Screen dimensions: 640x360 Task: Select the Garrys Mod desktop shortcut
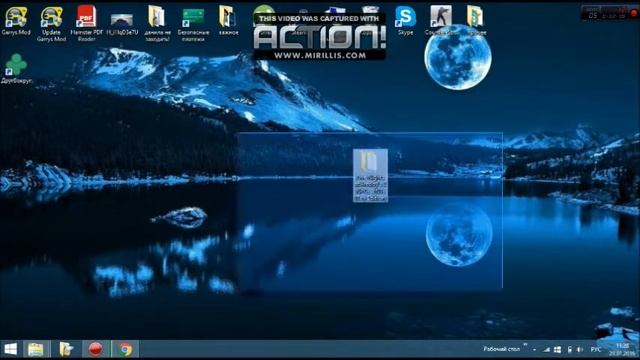click(16, 20)
